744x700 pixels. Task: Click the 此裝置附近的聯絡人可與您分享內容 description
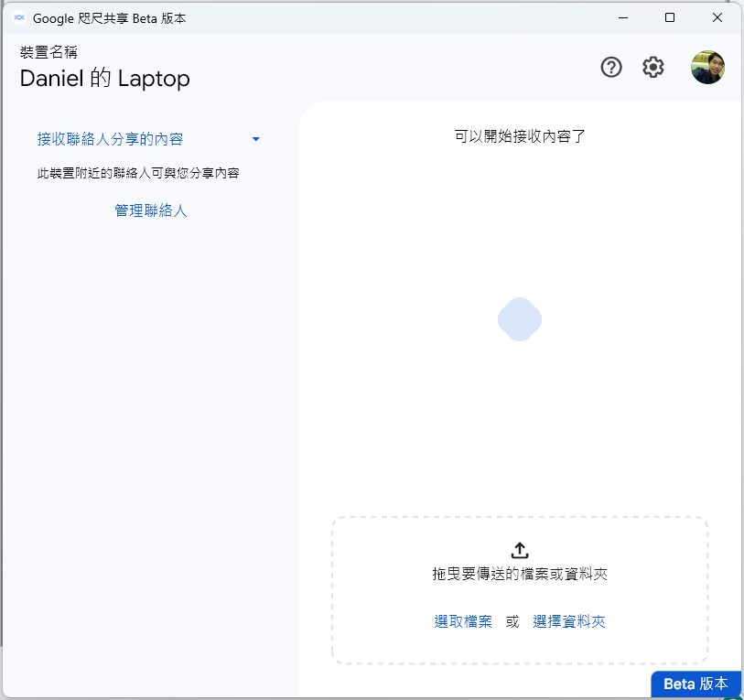point(138,173)
